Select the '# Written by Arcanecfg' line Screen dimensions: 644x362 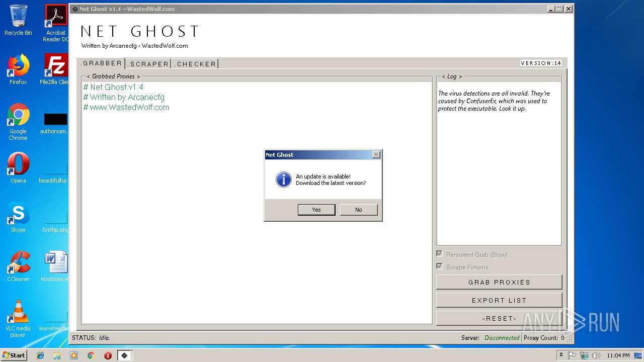pos(124,97)
